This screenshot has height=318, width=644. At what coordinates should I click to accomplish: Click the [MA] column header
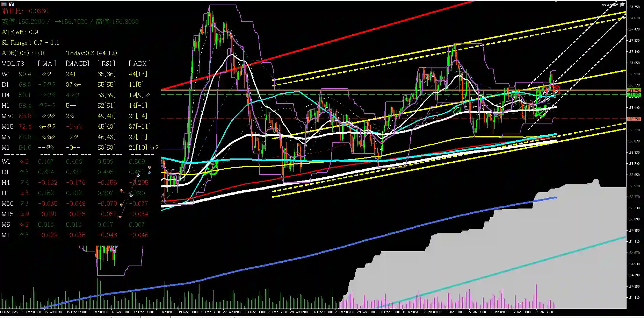(47, 64)
